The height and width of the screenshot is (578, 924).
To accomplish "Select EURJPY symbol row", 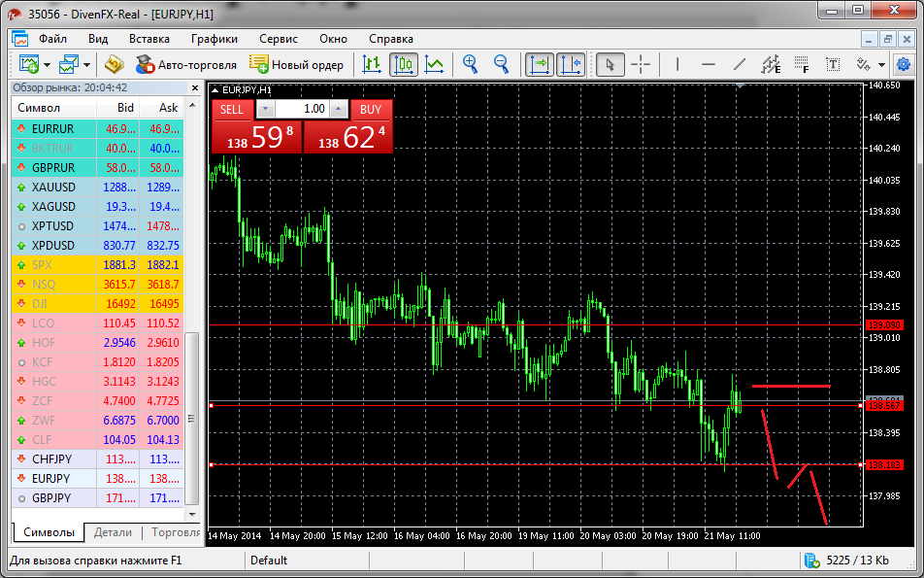I will [98, 478].
